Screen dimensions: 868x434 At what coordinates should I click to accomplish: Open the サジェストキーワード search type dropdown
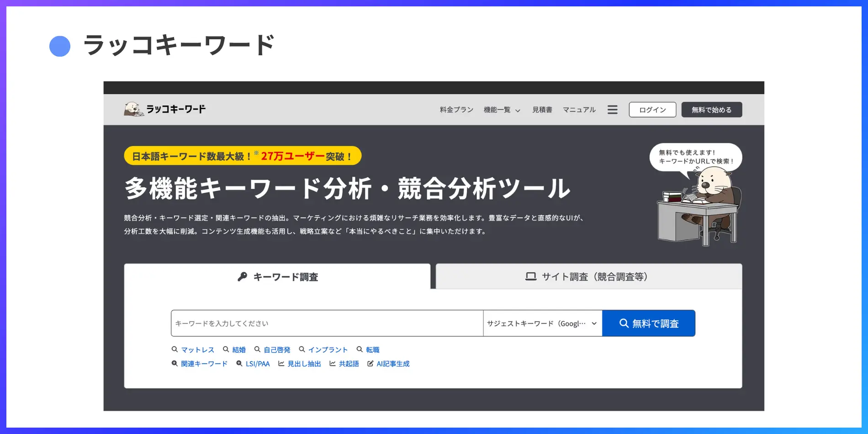point(542,323)
